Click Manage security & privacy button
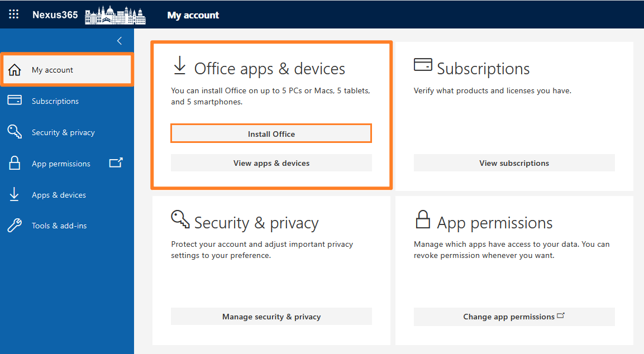The height and width of the screenshot is (354, 644). (x=271, y=317)
